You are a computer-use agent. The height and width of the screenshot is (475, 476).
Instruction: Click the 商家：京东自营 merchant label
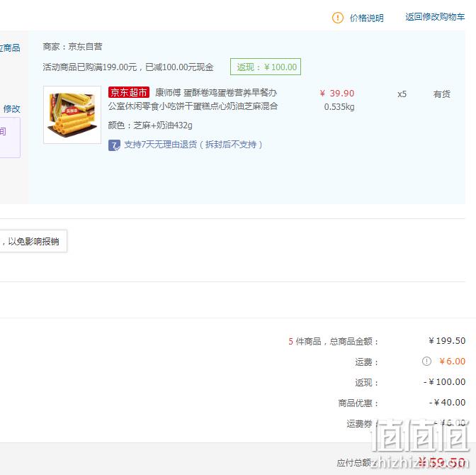[x=72, y=47]
